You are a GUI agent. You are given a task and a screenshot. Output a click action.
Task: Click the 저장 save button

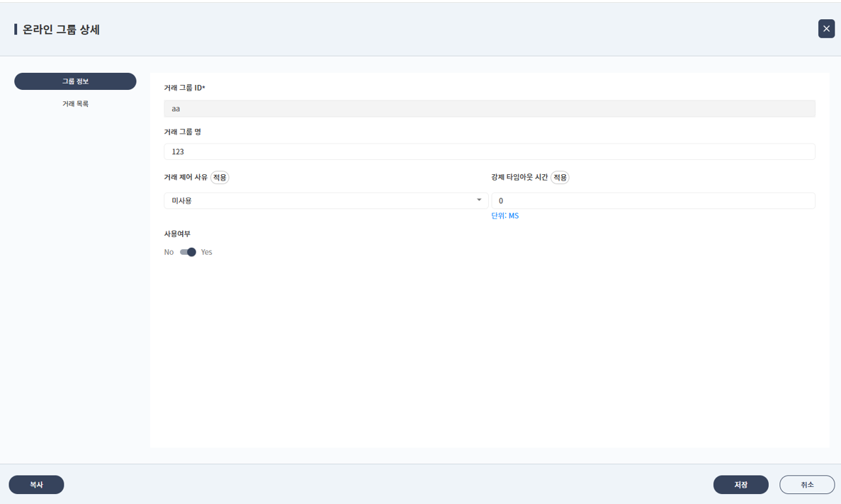(x=740, y=484)
